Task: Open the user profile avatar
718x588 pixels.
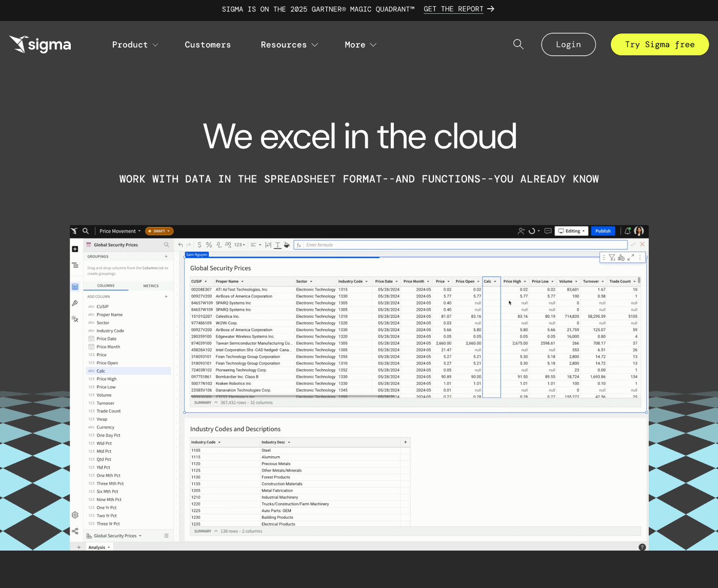Action: [x=639, y=231]
